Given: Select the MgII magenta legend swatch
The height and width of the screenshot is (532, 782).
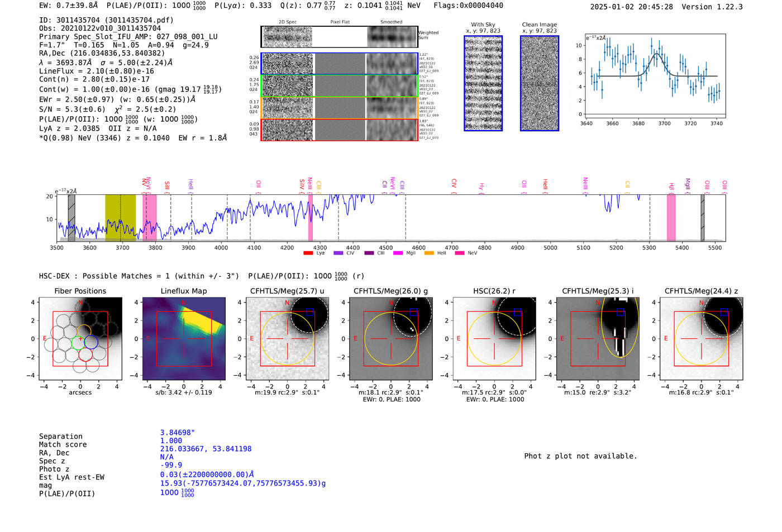Looking at the screenshot, I should click(x=398, y=253).
